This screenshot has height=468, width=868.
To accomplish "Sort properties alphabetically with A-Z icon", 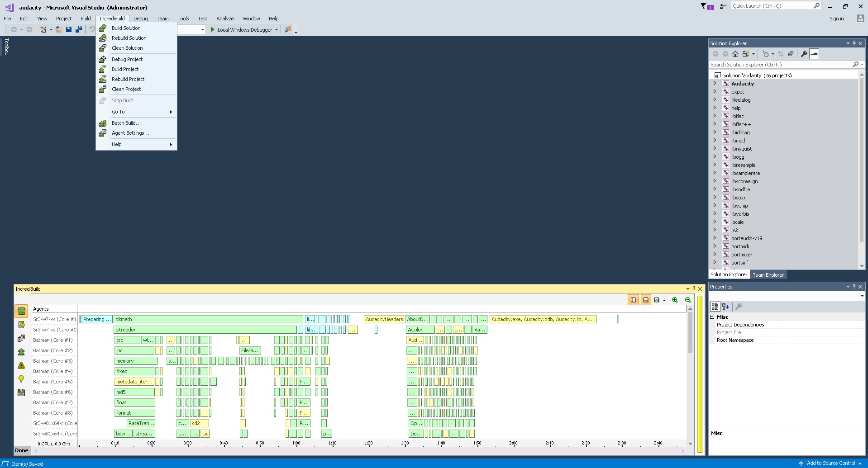I will [725, 307].
